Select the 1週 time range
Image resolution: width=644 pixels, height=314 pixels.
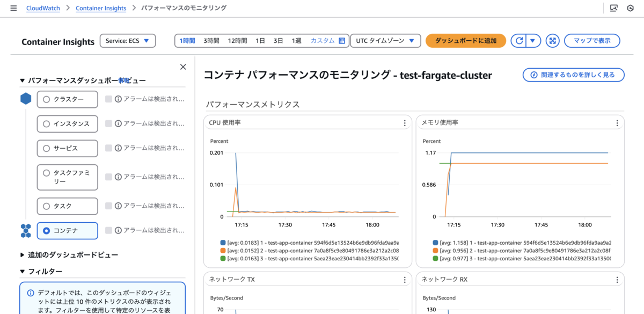[297, 41]
